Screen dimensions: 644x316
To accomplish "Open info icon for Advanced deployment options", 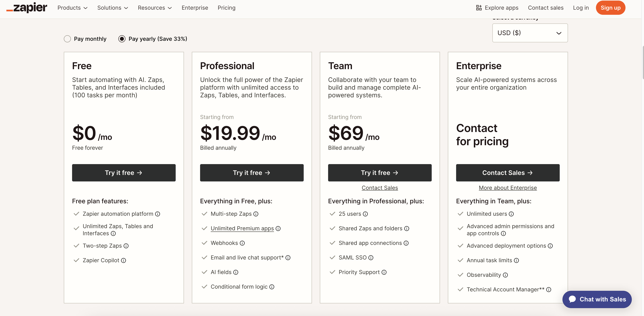I will 550,246.
